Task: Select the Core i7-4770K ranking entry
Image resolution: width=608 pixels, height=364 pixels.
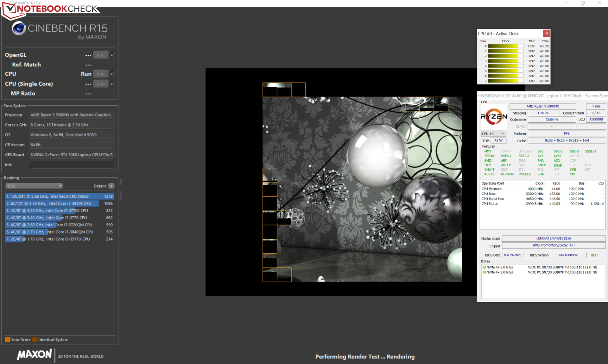Action: (x=59, y=211)
